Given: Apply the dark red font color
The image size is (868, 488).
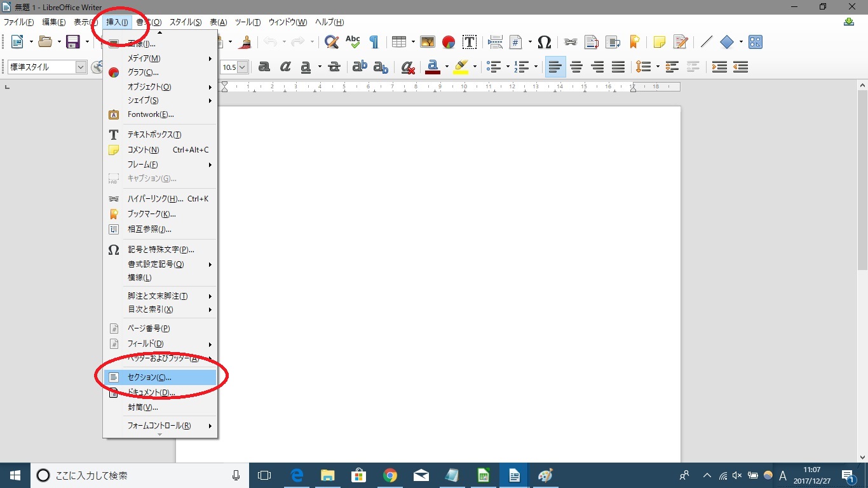Looking at the screenshot, I should 433,67.
